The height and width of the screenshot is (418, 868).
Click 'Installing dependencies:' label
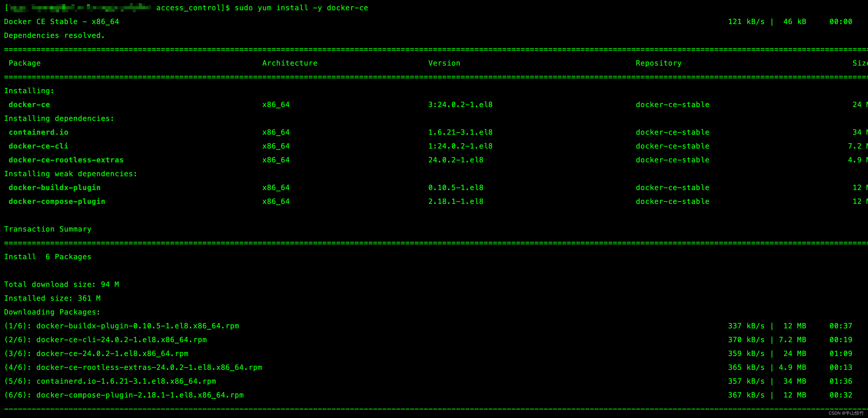pos(59,119)
